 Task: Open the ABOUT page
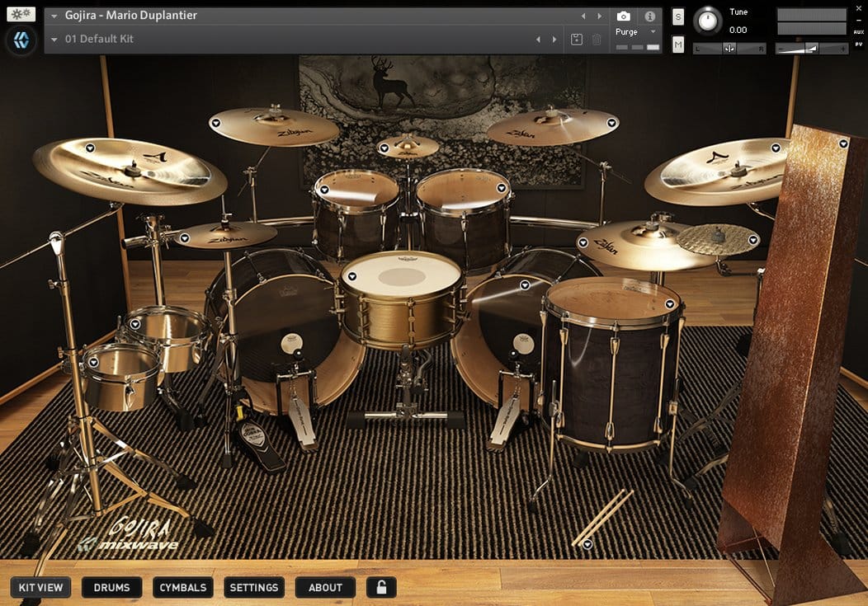[x=324, y=588]
